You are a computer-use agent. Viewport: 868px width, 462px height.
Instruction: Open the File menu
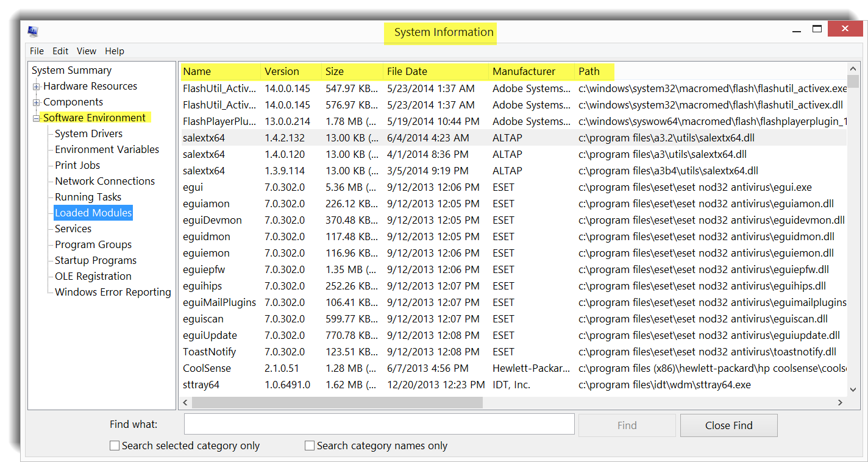[x=37, y=51]
